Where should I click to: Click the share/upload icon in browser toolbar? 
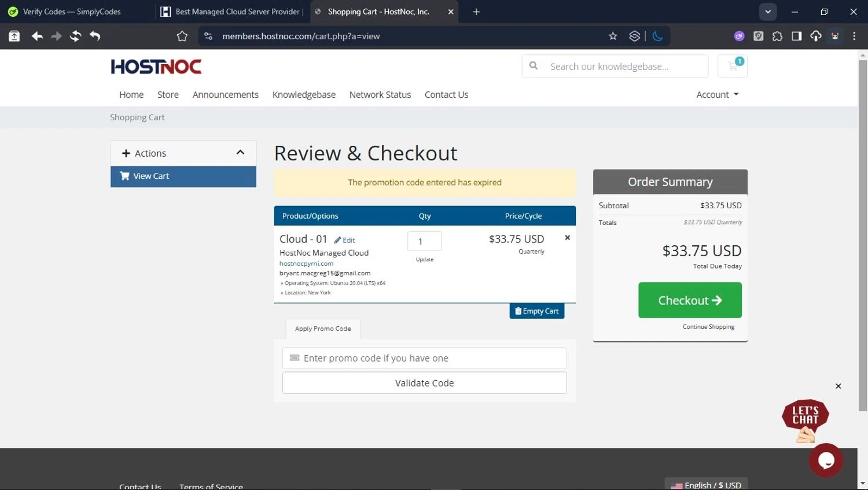click(14, 36)
